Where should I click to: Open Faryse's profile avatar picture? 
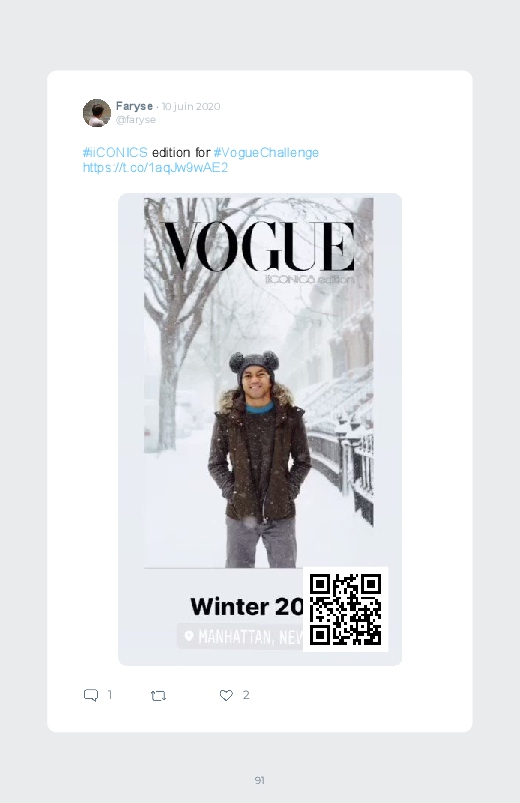point(97,113)
